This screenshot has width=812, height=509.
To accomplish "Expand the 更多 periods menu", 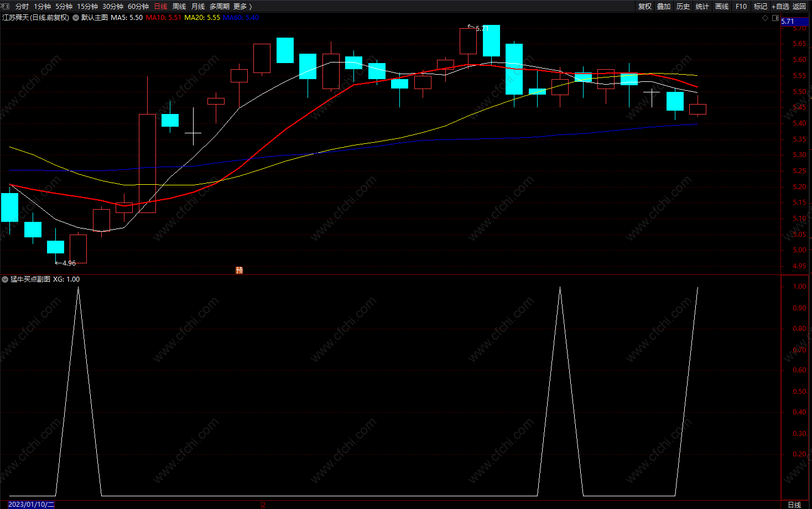I will coord(243,7).
